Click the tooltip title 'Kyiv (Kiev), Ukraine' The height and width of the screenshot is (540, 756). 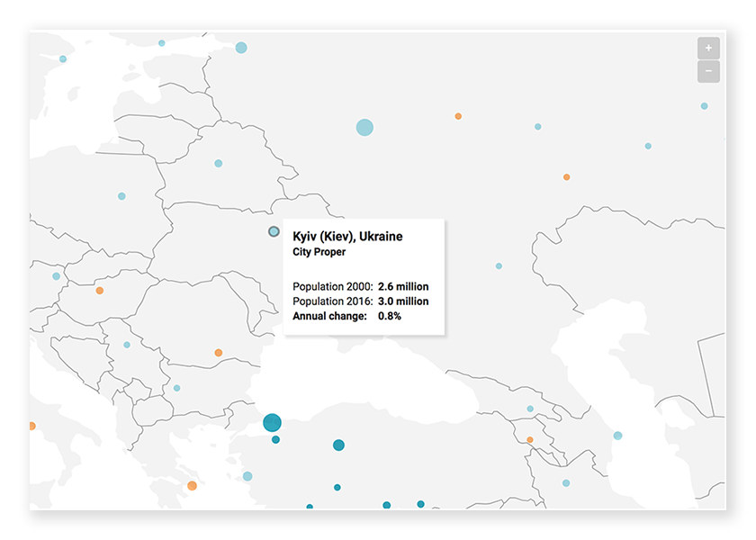point(347,237)
